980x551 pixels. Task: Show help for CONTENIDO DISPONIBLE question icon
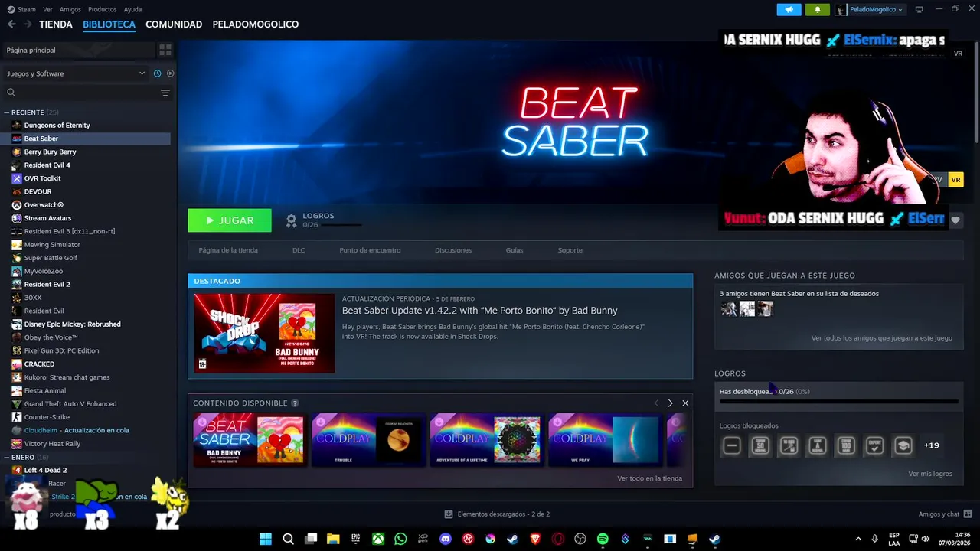295,403
